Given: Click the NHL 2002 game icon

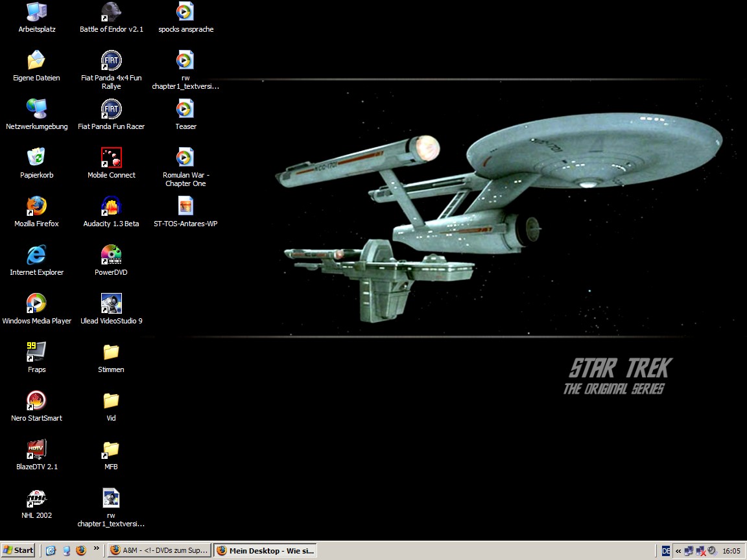Looking at the screenshot, I should [x=36, y=498].
